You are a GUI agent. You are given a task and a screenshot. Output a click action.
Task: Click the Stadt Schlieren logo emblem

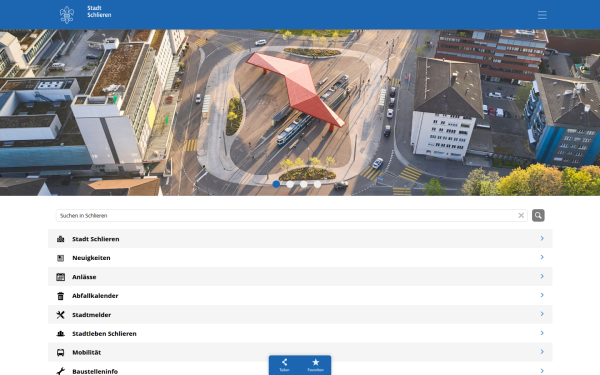tap(67, 15)
